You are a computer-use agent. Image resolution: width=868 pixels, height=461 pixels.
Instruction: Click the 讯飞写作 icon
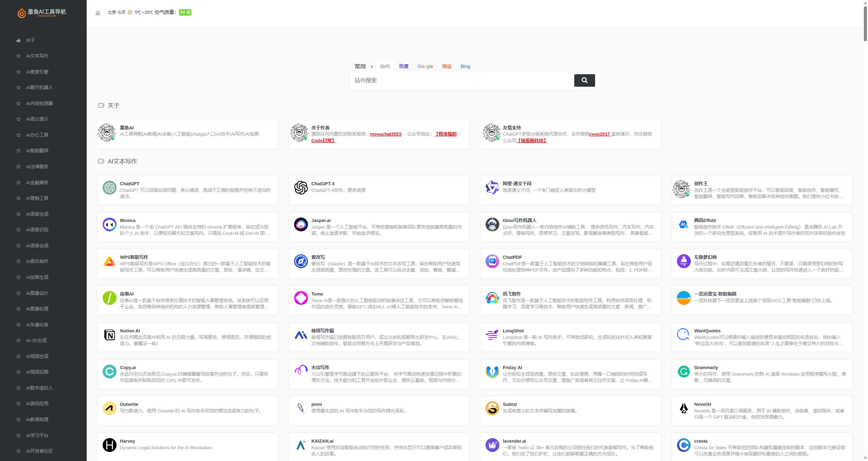pos(491,299)
